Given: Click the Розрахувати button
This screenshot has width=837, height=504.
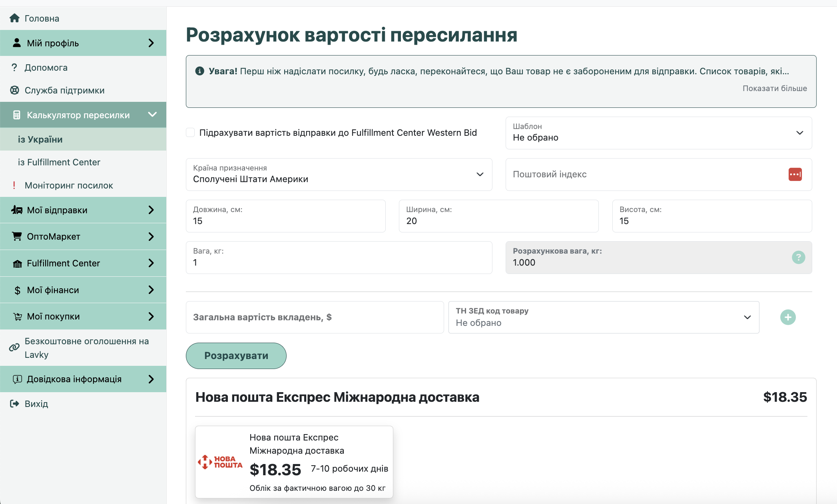Looking at the screenshot, I should pos(235,355).
